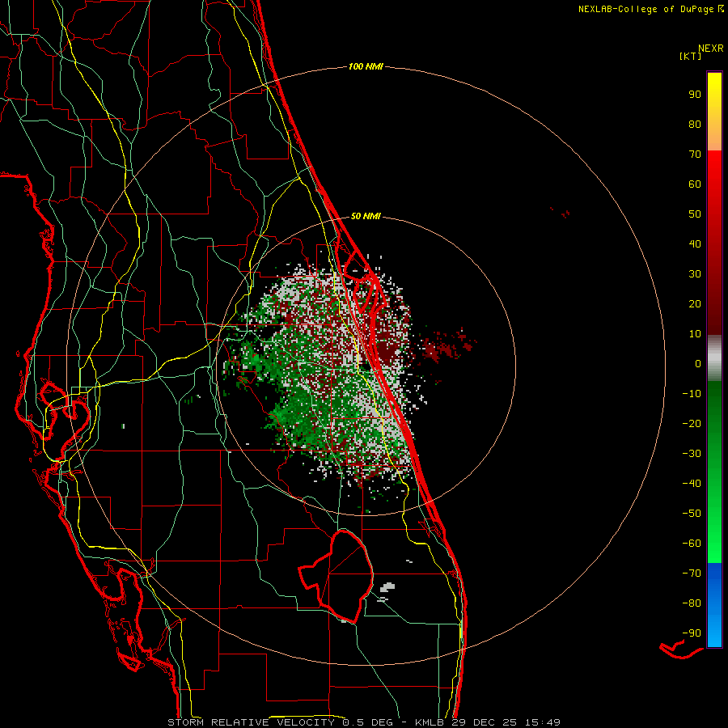Select the 30 value on the velocity scale
Screen dimensions: 728x728
695,274
